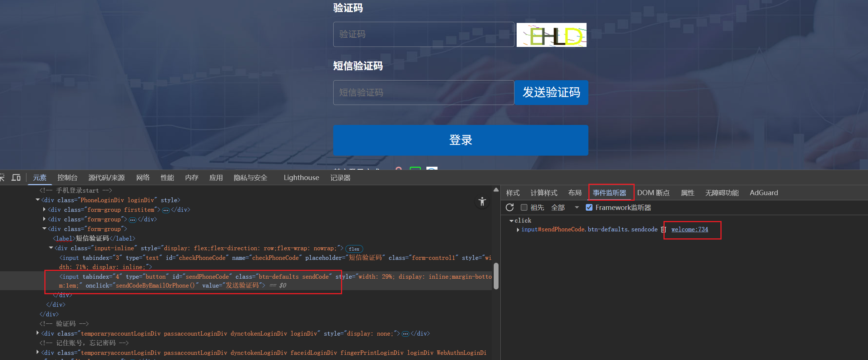This screenshot has width=868, height=360.
Task: Click the Elements panel vertical scrollbar thumb
Action: click(496, 276)
